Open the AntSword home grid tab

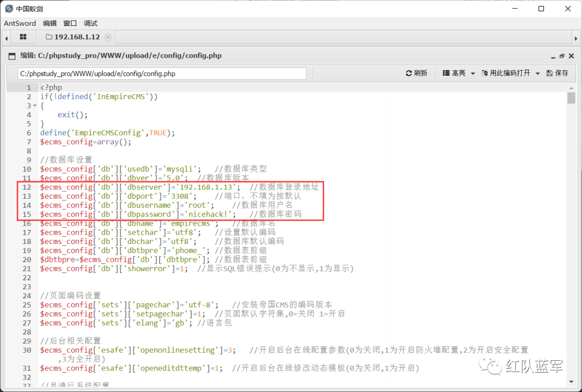pyautogui.click(x=23, y=37)
